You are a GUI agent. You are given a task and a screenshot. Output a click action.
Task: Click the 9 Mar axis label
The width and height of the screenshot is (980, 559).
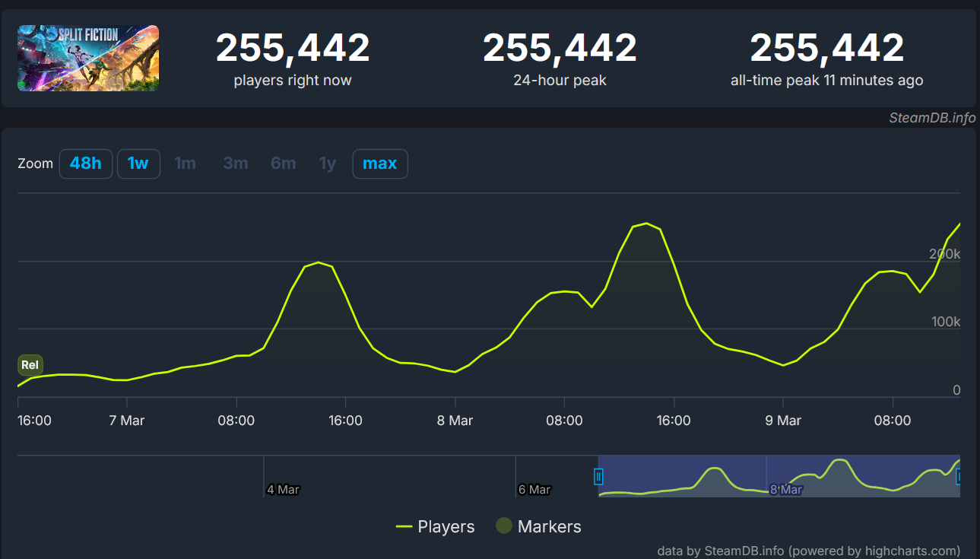point(783,420)
